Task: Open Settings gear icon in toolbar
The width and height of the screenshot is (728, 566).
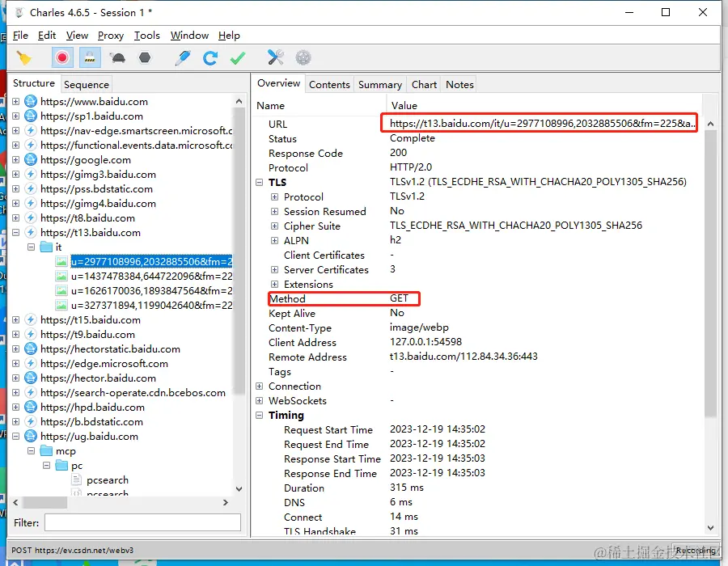Action: pos(303,58)
